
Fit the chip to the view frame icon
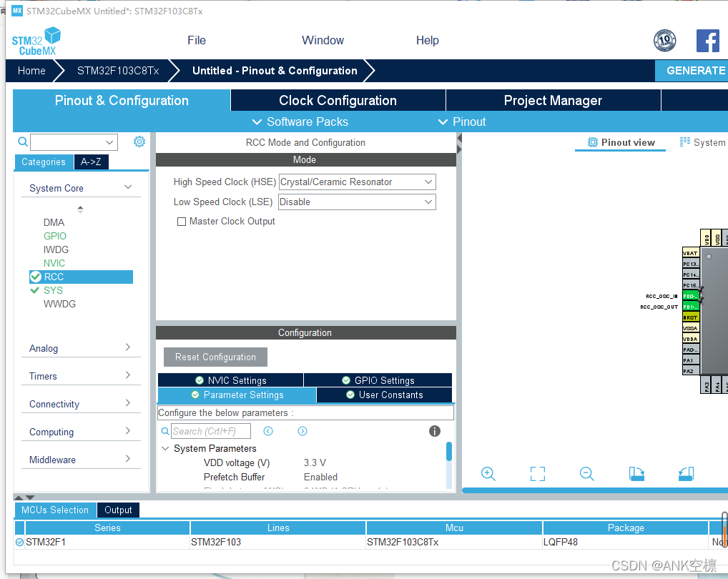pyautogui.click(x=538, y=474)
